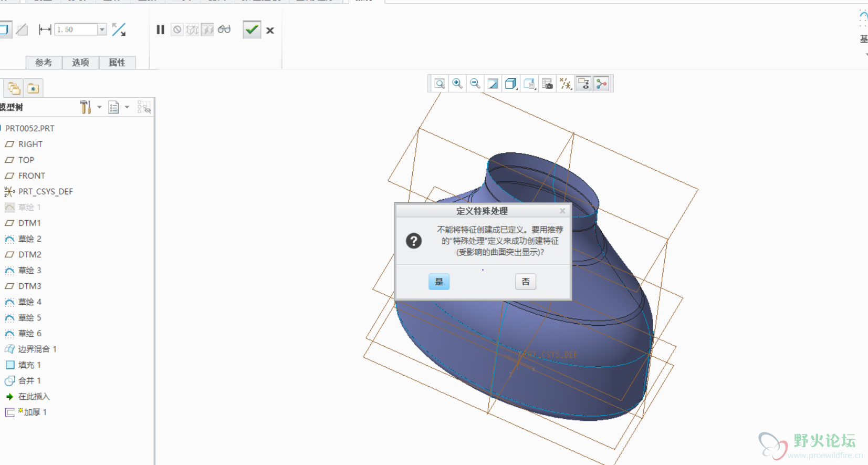Open the View Manager camera icon
This screenshot has height=465, width=868.
pos(547,84)
